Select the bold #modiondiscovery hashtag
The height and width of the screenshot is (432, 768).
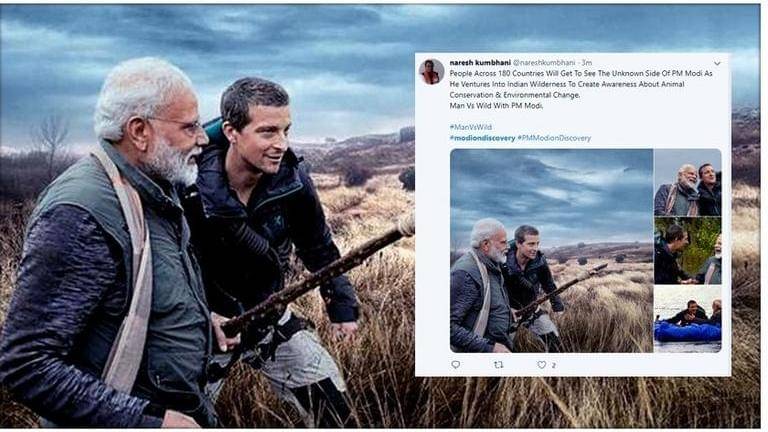481,138
